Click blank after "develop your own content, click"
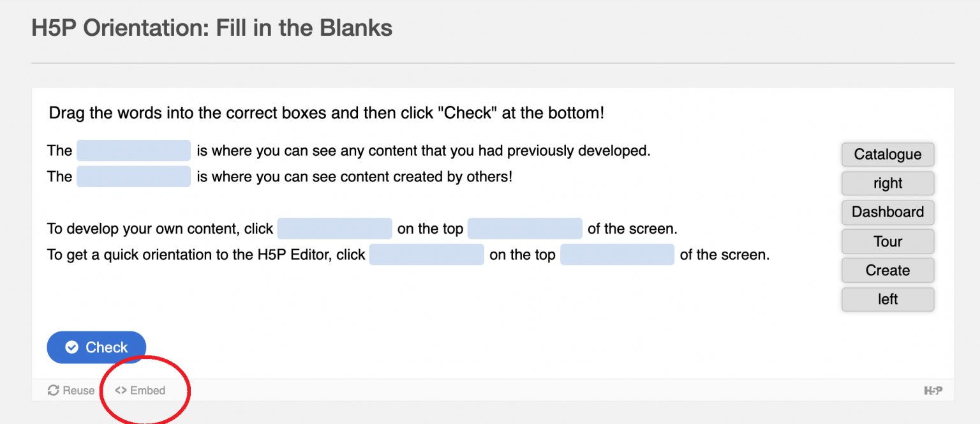The height and width of the screenshot is (424, 980). click(334, 229)
